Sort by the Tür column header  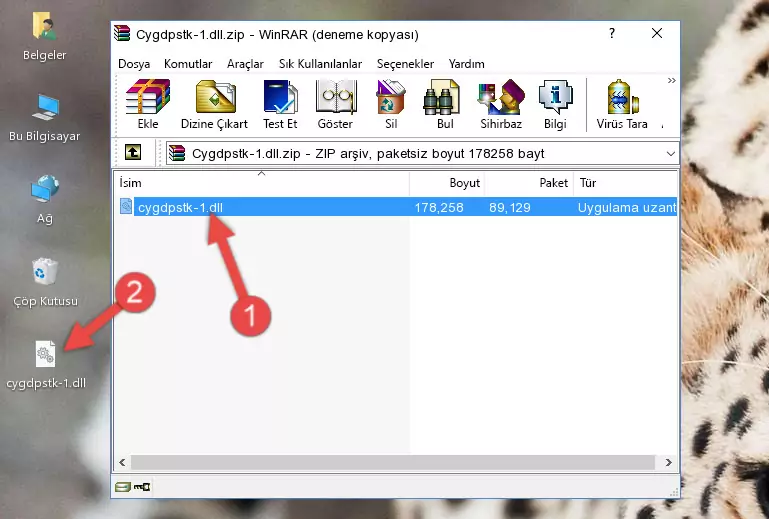(x=625, y=183)
